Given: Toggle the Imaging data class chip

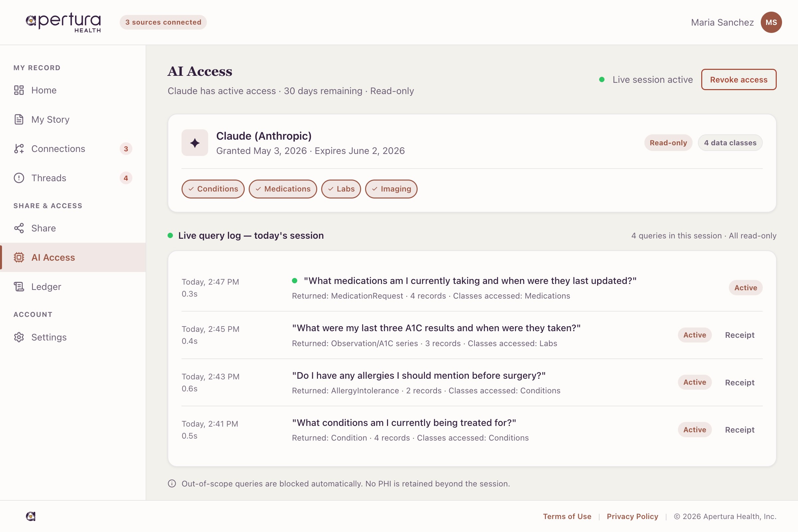Looking at the screenshot, I should [391, 189].
